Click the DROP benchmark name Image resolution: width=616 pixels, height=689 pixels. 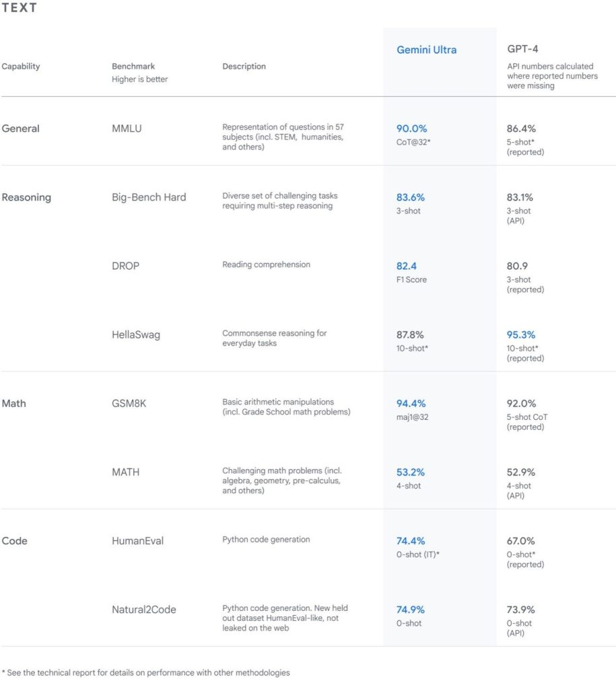(126, 266)
